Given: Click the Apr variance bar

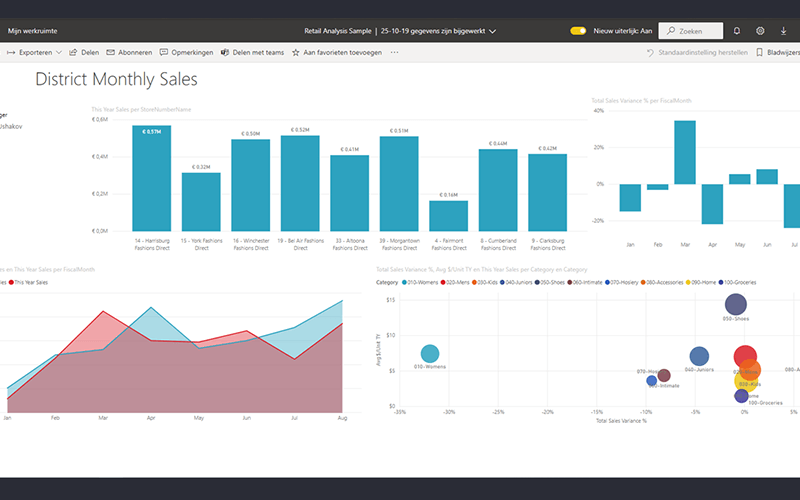Looking at the screenshot, I should click(x=712, y=204).
